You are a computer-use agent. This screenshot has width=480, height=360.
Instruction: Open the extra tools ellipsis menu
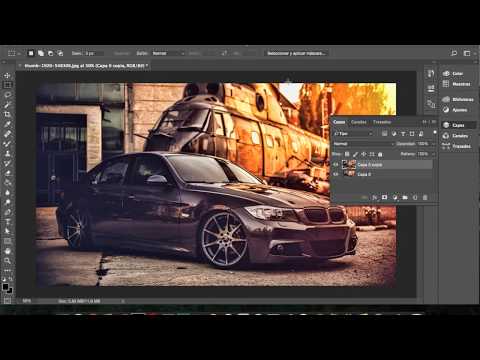tap(7, 270)
